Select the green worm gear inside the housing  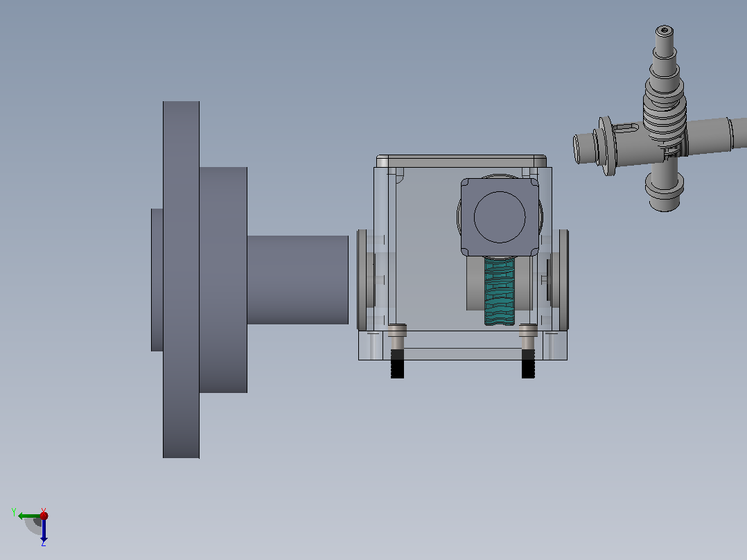[499, 291]
